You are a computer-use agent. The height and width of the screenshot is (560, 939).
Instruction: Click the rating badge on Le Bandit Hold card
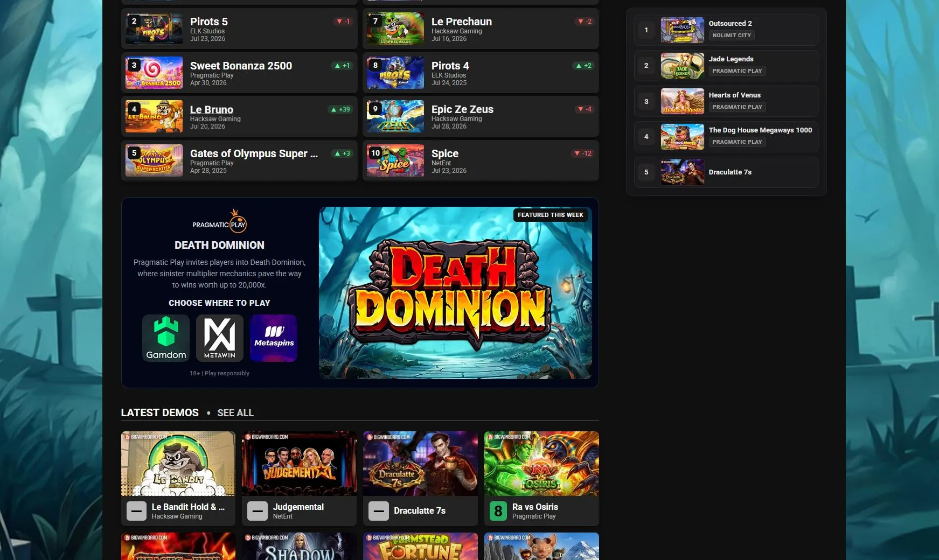coord(136,511)
